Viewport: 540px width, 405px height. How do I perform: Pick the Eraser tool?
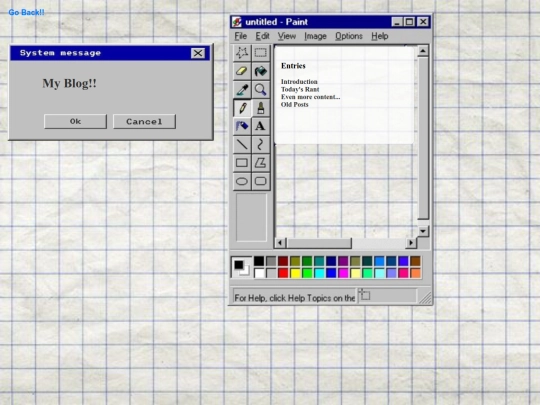coord(242,71)
